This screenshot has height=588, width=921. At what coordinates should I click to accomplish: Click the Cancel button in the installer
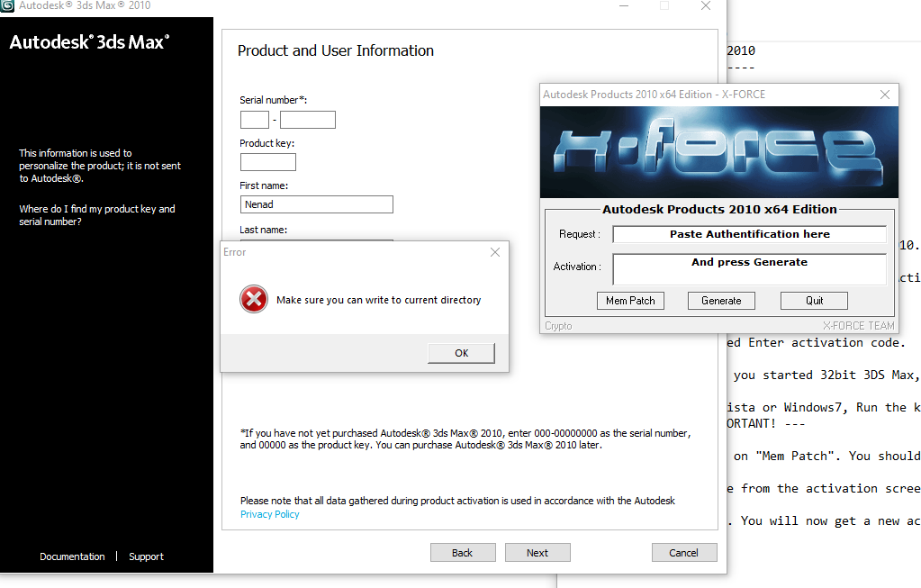coord(683,553)
